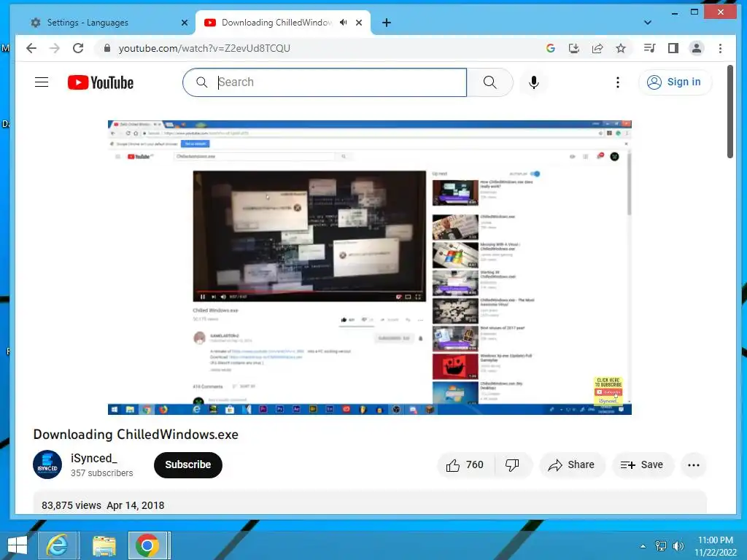This screenshot has height=560, width=747.
Task: Open media controls icon in Chrome toolbar
Action: tap(649, 48)
